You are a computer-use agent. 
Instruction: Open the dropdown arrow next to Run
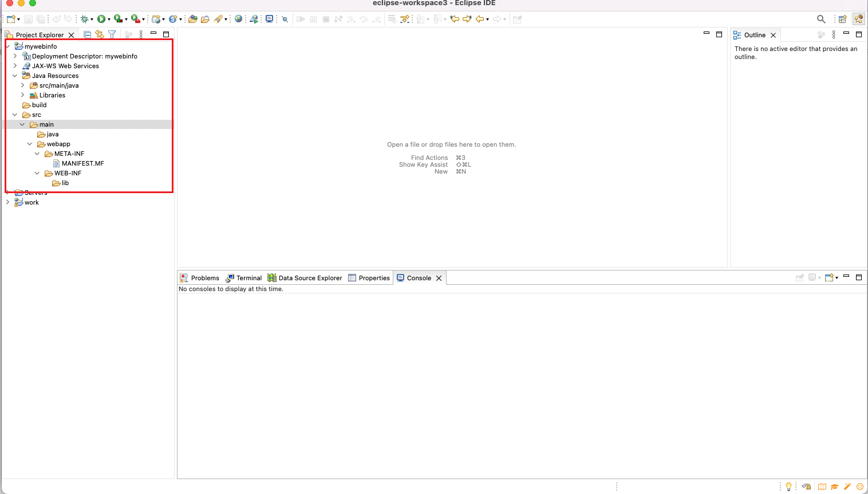109,19
